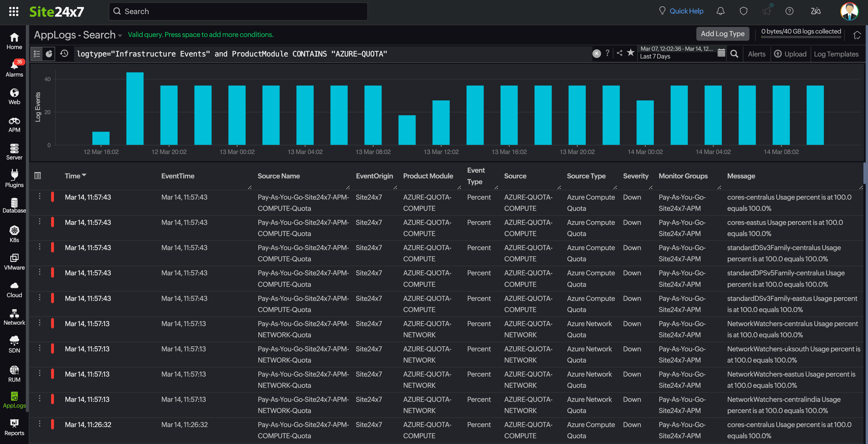The width and height of the screenshot is (868, 444).
Task: Run the search magnifier beside the date range
Action: (735, 54)
